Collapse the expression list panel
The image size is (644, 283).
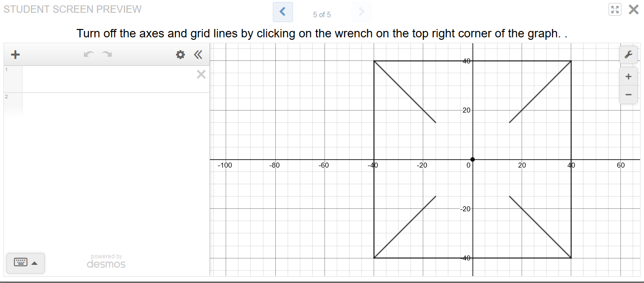pyautogui.click(x=198, y=55)
